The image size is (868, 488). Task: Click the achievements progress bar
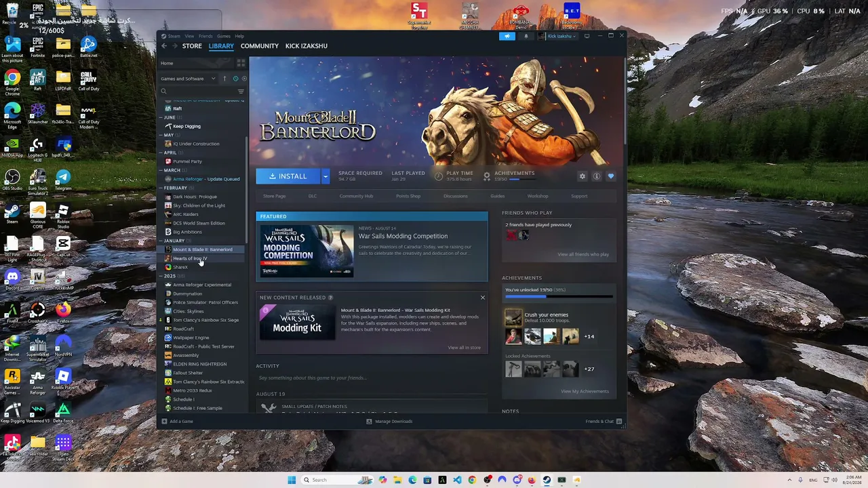[x=559, y=296]
